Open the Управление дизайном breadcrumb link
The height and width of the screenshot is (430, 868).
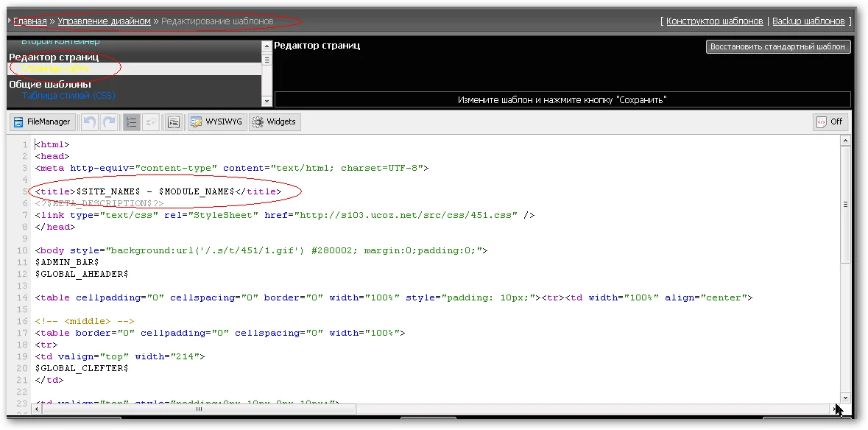104,21
